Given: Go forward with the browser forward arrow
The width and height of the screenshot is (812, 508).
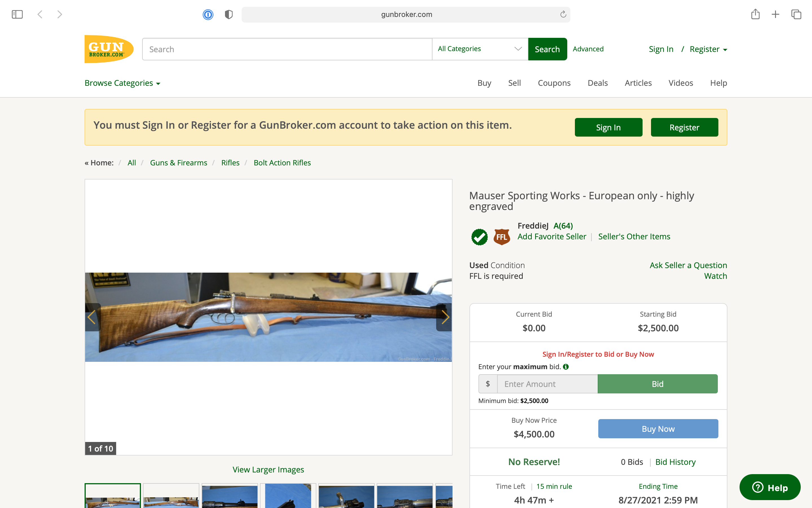Looking at the screenshot, I should (x=60, y=14).
